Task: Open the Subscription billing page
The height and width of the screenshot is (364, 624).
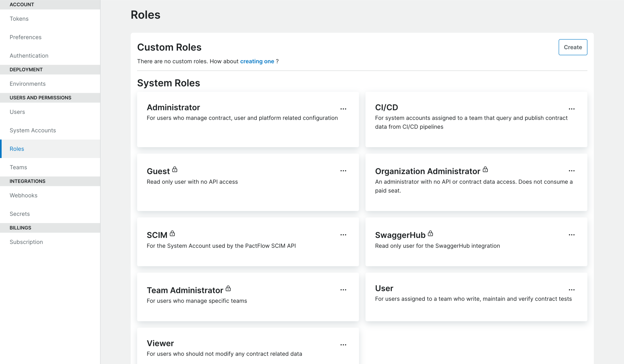Action: [x=26, y=242]
